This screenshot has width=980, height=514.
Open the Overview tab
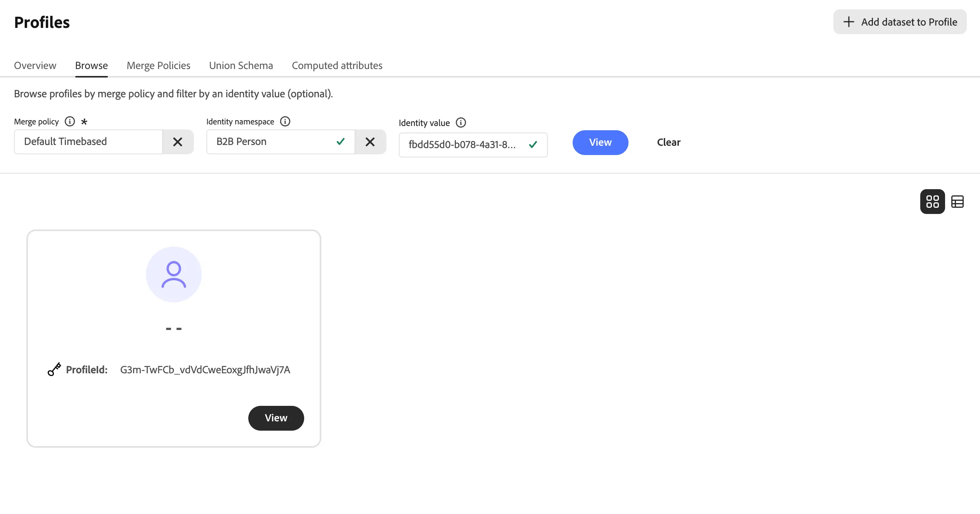[35, 66]
